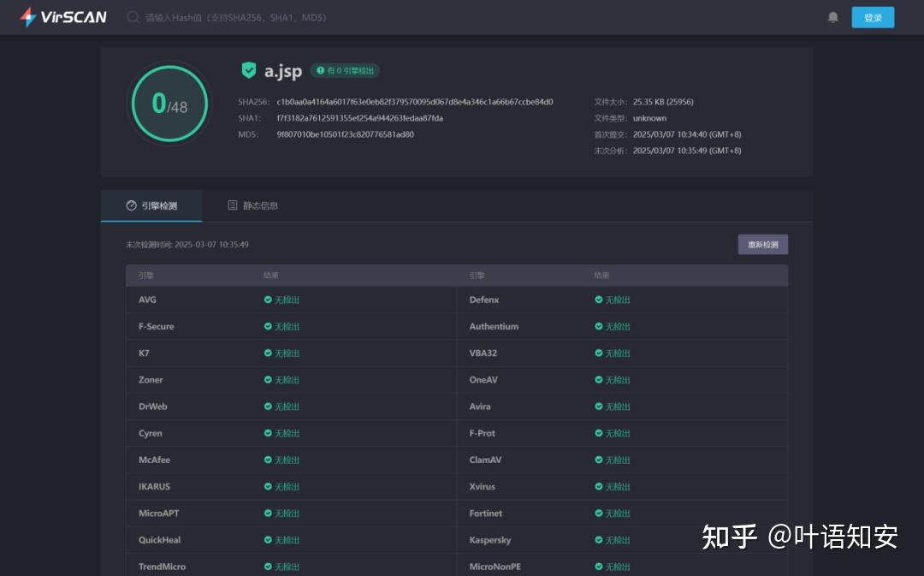Focus the hash search input field
Image resolution: width=924 pixels, height=576 pixels.
[236, 18]
